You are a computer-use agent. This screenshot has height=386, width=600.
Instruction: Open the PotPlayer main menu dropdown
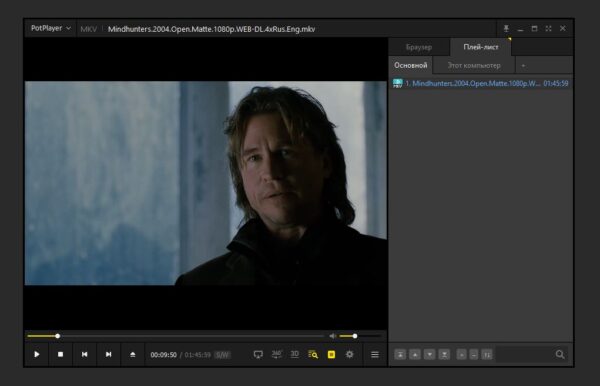pos(51,28)
